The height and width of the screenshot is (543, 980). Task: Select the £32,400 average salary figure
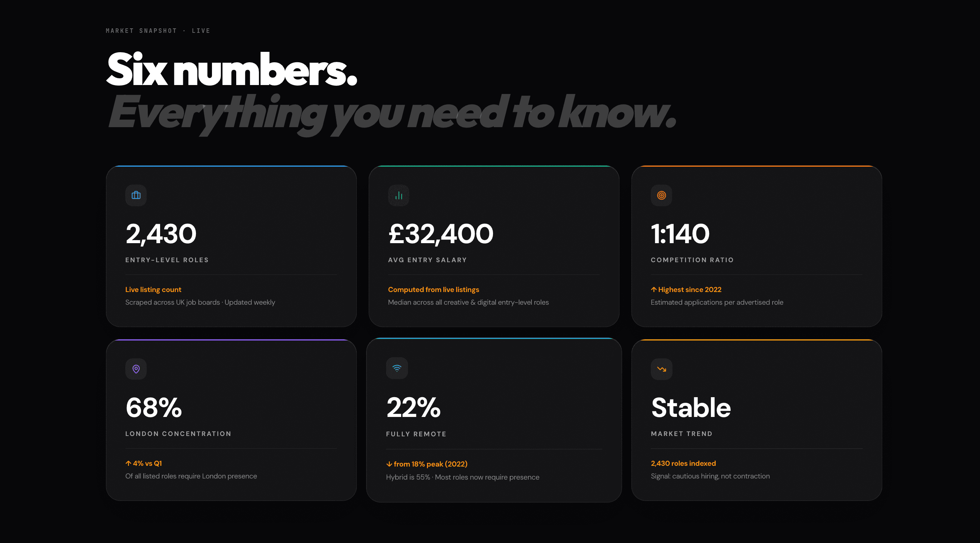coord(440,233)
